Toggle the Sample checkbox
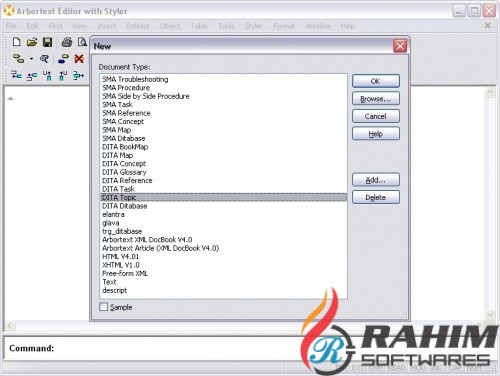Viewport: 500px width, 376px height. 104,307
